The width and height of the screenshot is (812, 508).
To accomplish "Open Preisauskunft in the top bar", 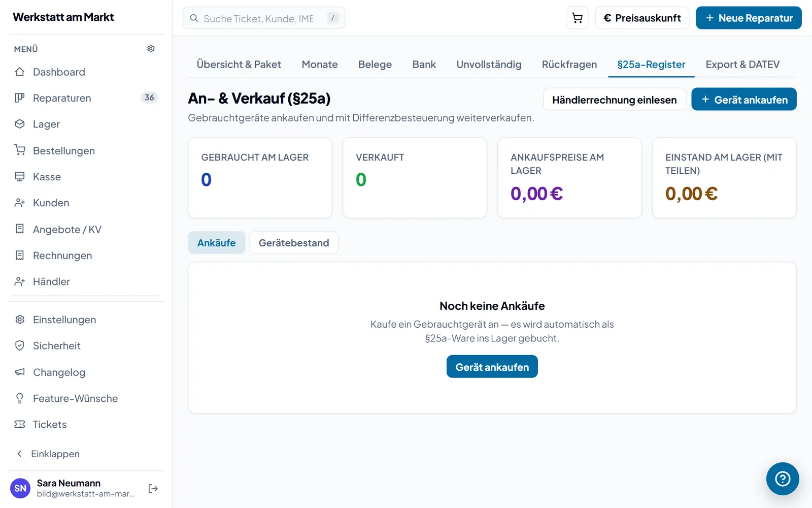I will click(x=642, y=18).
